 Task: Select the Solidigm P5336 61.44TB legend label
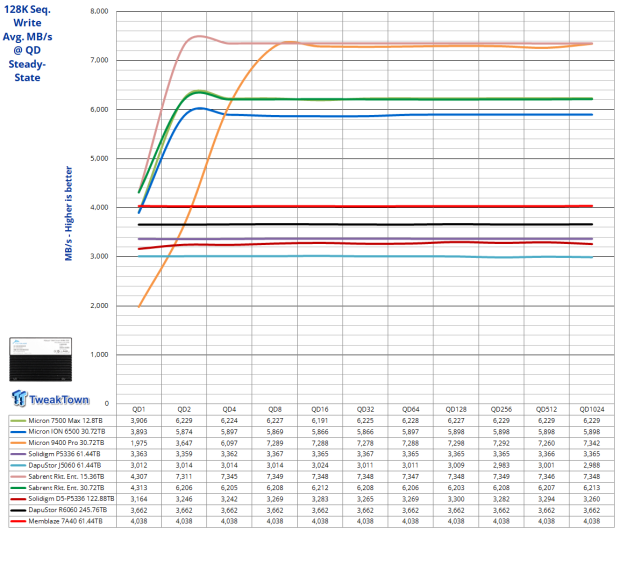(x=64, y=454)
